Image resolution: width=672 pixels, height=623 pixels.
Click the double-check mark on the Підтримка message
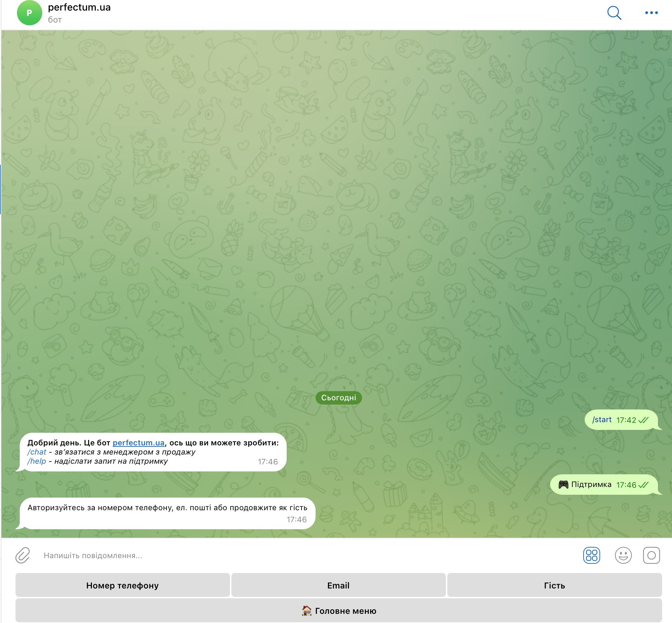coord(643,485)
